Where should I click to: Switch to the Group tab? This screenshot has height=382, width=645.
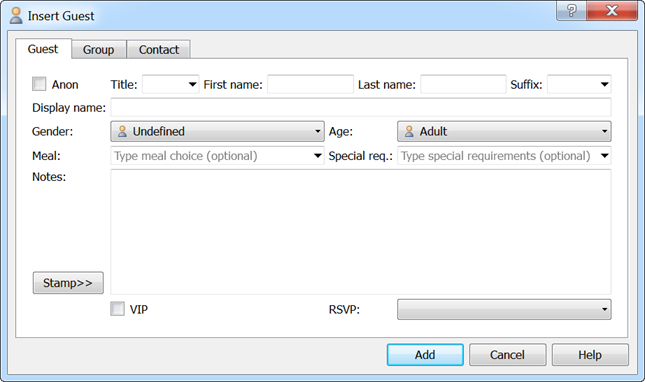point(99,50)
